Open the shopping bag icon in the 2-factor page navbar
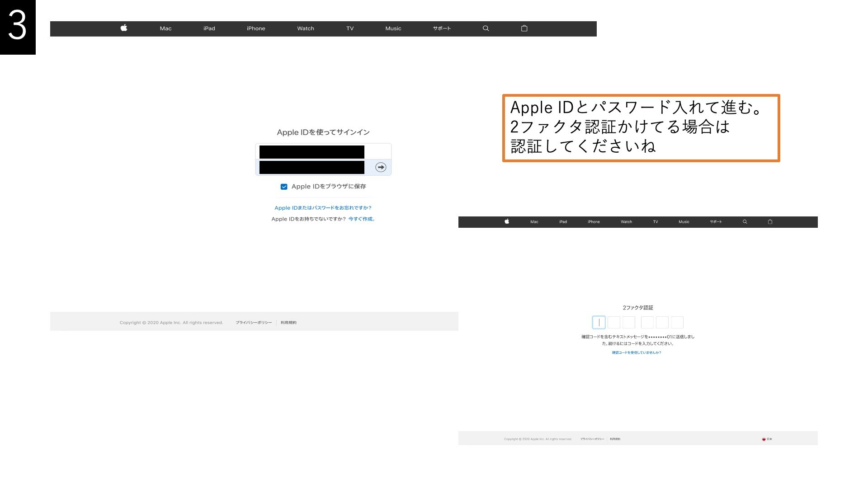868x488 pixels. tap(770, 222)
